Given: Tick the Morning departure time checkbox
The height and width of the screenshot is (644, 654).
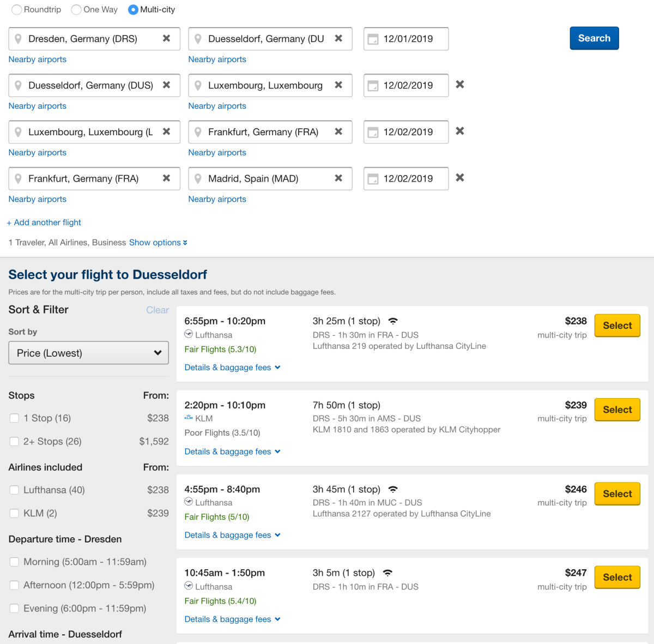Looking at the screenshot, I should [x=15, y=562].
